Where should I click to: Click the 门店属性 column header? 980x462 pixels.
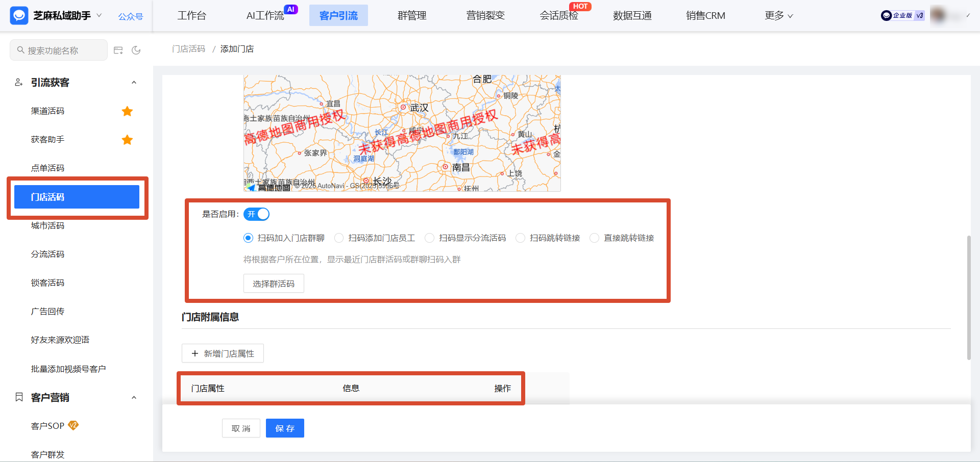(x=208, y=389)
